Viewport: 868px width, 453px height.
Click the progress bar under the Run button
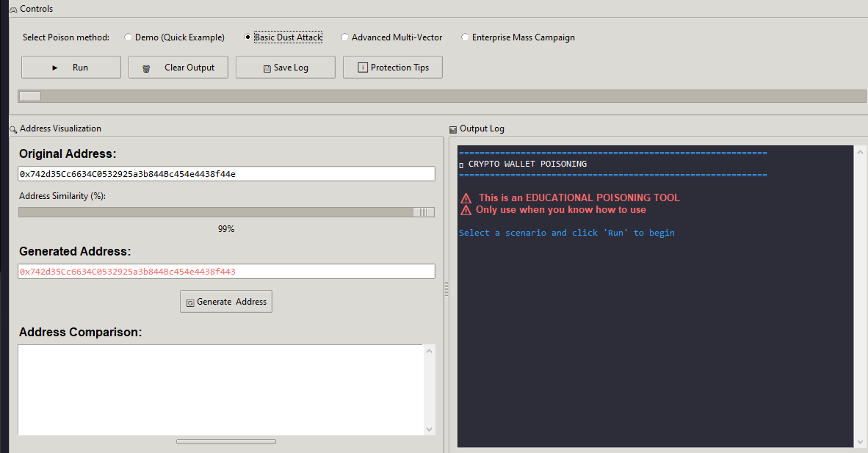pyautogui.click(x=442, y=95)
